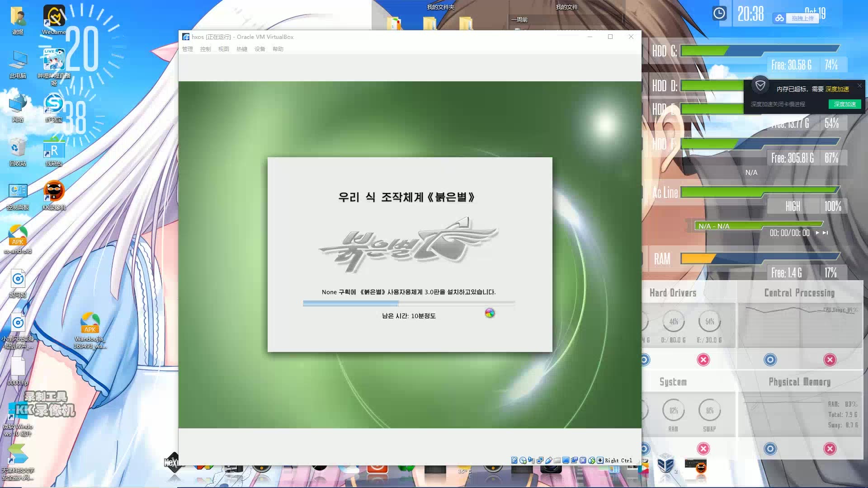This screenshot has height=488, width=868.
Task: Dismiss the memory alert notification
Action: (859, 85)
